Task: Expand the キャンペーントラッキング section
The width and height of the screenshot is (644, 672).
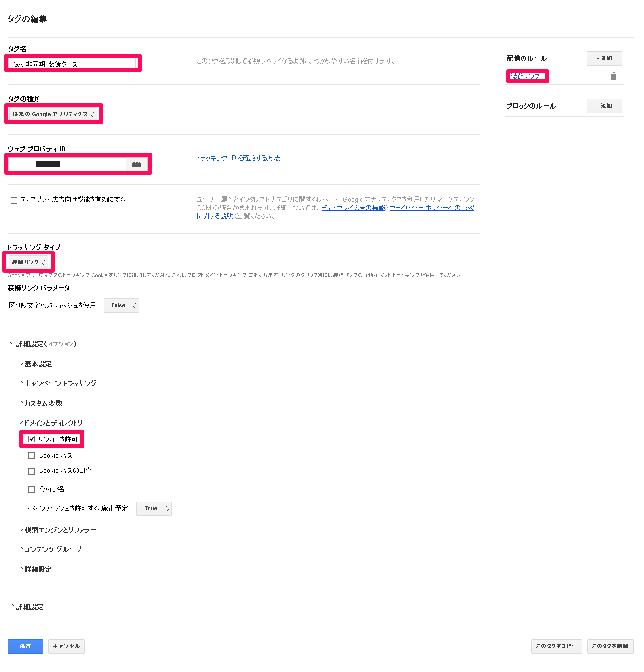Action: click(x=60, y=384)
